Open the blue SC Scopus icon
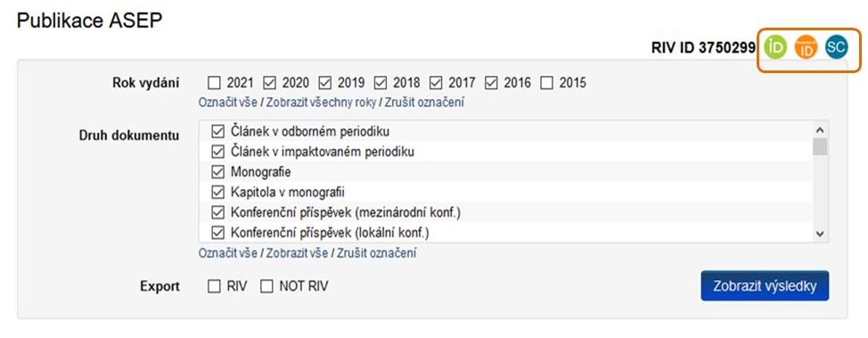The image size is (868, 338). (x=837, y=47)
